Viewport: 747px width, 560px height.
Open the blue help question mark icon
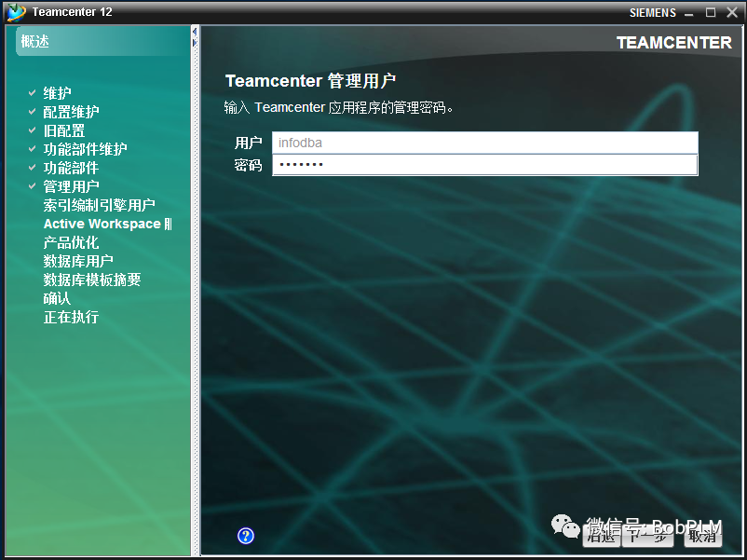[x=246, y=536]
